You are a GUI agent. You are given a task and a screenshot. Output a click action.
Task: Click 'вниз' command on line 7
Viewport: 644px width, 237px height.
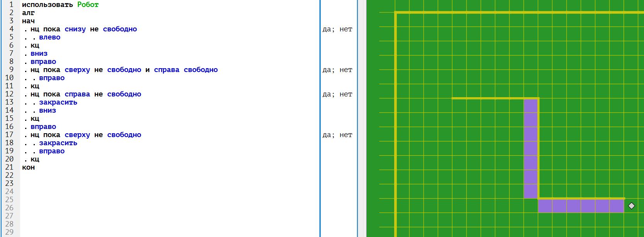39,53
